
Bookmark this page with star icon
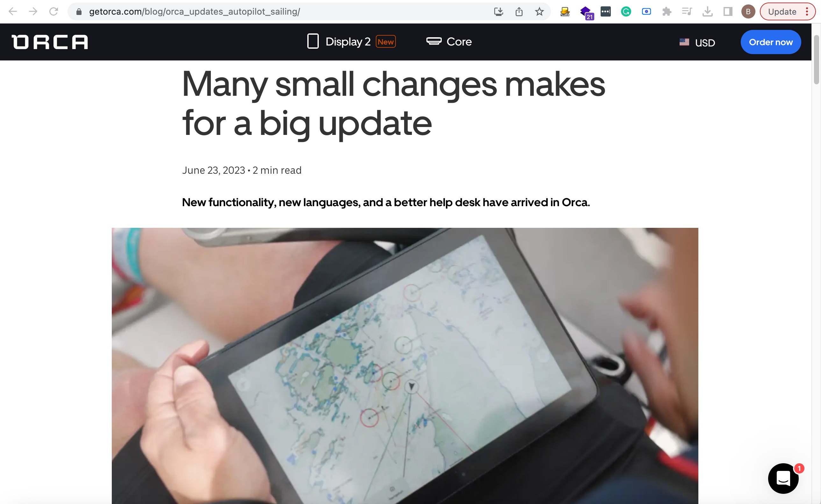coord(539,12)
